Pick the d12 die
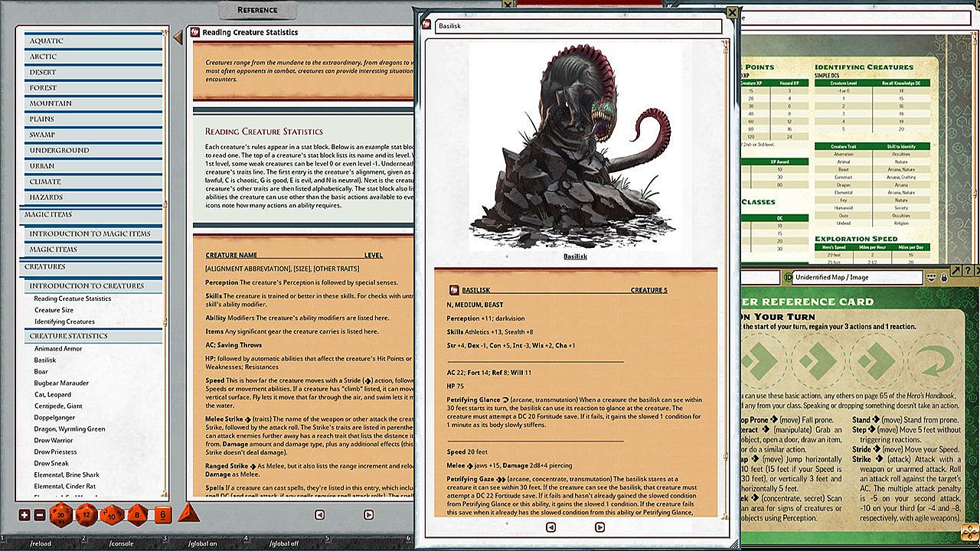The image size is (980, 551). (x=86, y=515)
